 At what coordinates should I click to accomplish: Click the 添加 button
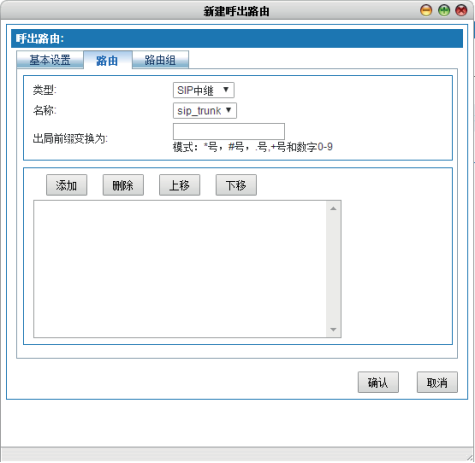tap(66, 185)
